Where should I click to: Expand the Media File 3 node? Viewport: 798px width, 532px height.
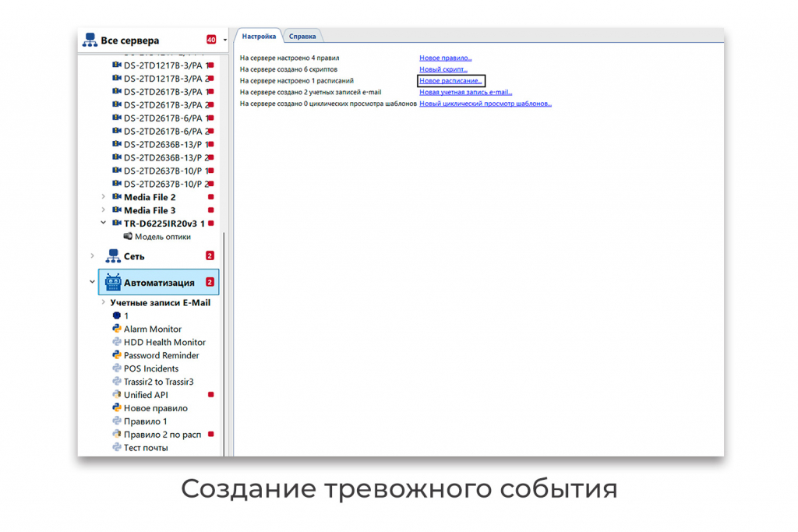104,210
